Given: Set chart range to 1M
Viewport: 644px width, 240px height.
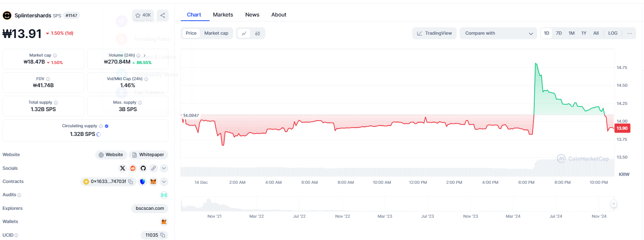Looking at the screenshot, I should (571, 33).
